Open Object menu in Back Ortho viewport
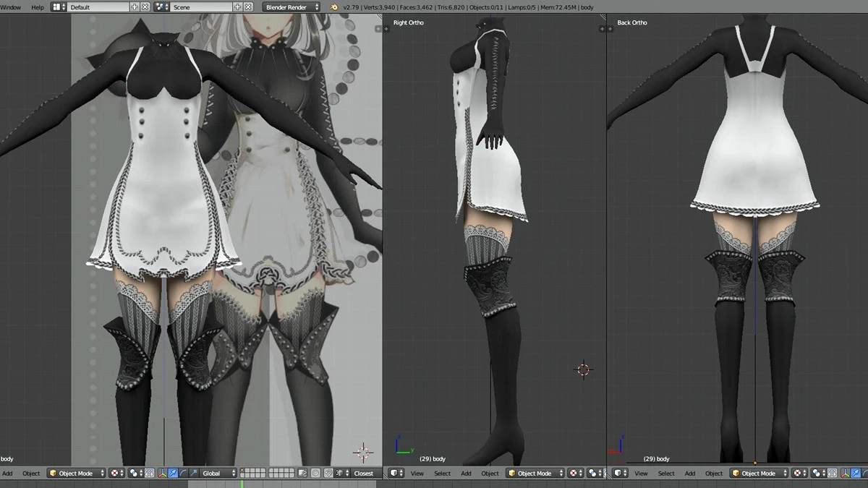 (x=714, y=474)
